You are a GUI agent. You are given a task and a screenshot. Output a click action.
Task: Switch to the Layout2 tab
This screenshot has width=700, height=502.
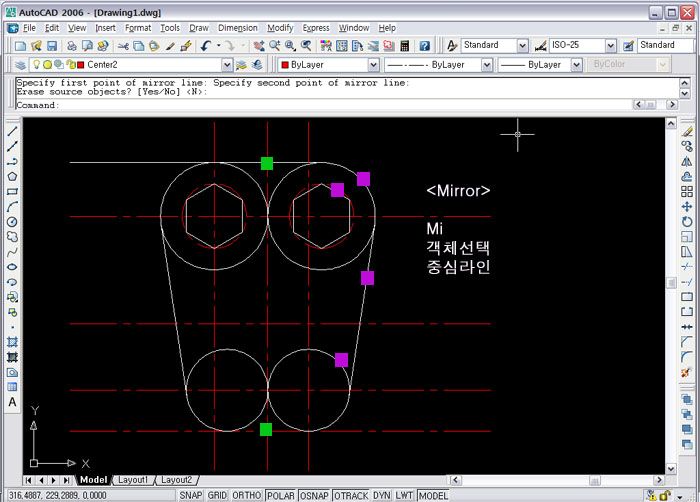[x=176, y=480]
